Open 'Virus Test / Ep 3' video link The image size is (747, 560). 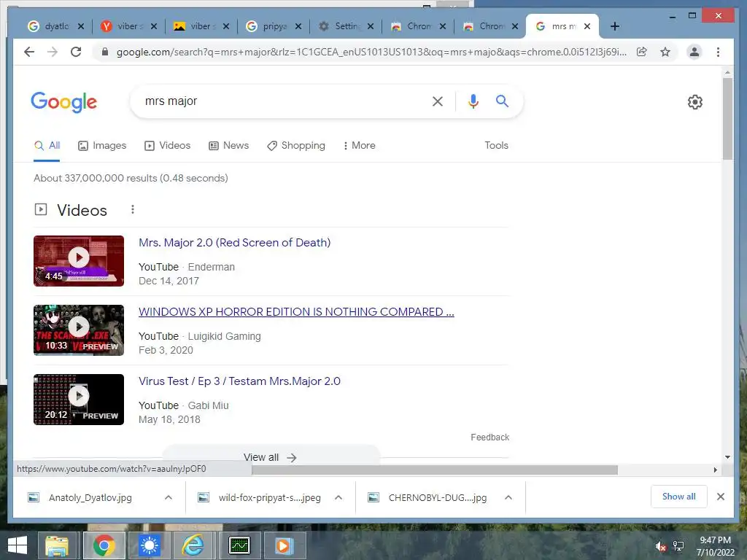pos(239,381)
